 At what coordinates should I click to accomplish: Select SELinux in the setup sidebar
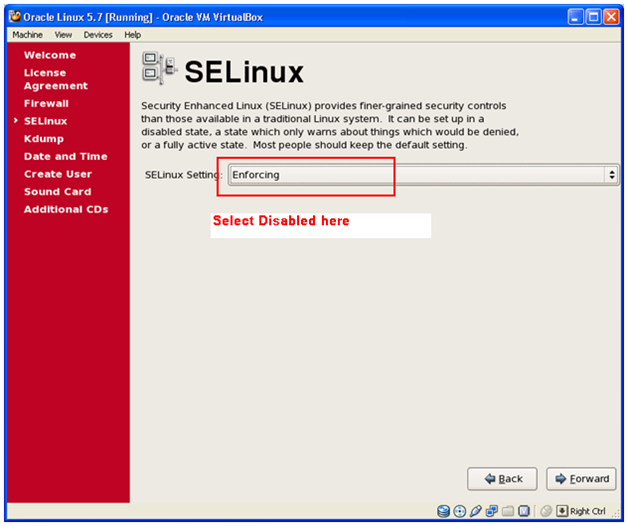point(46,121)
